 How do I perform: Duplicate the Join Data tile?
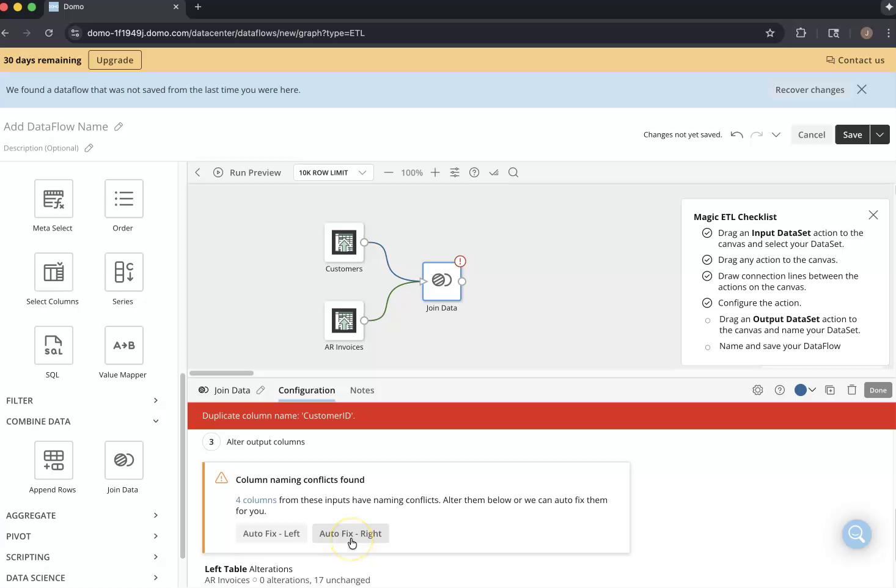830,390
